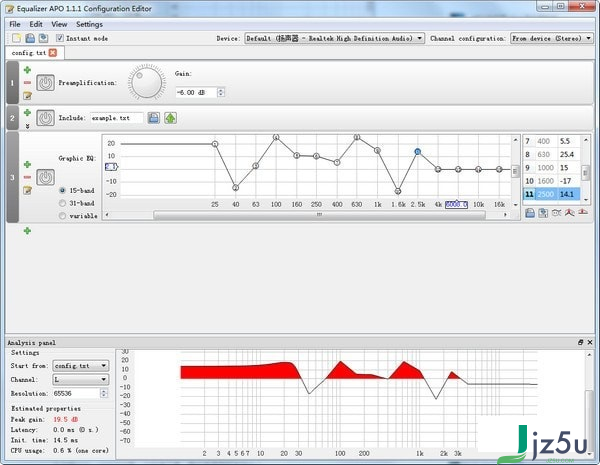Edit the Preamplification filter as text
The width and height of the screenshot is (600, 465).
(x=27, y=95)
